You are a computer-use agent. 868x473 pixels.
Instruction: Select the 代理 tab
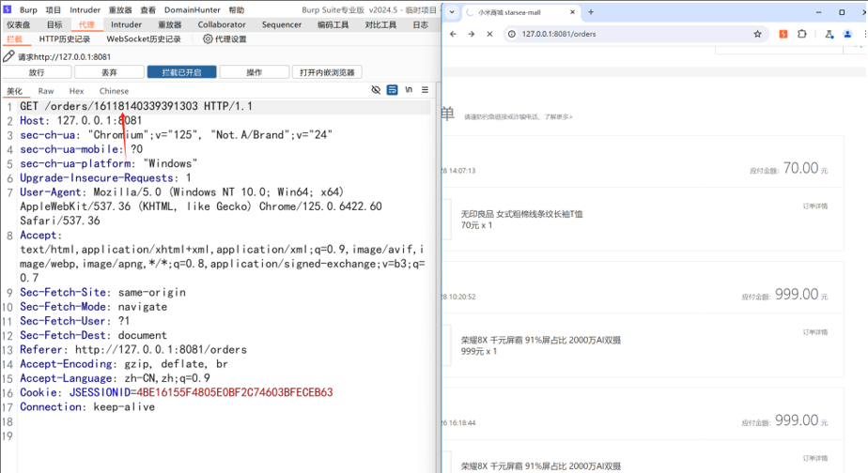(86, 25)
